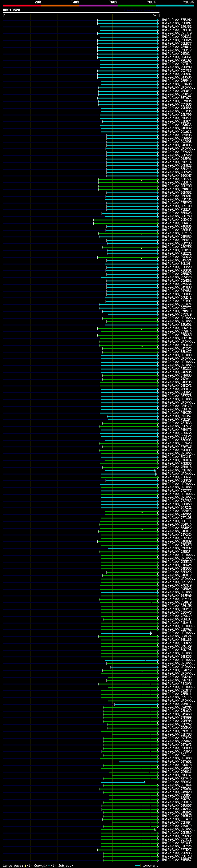Select the UniRef100_Q84WL7 row label

(176, 47)
